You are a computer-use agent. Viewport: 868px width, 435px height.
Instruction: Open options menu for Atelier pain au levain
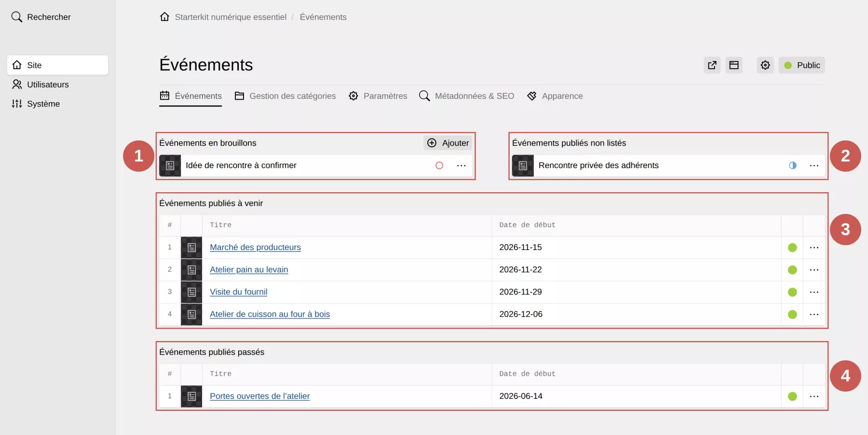click(814, 270)
